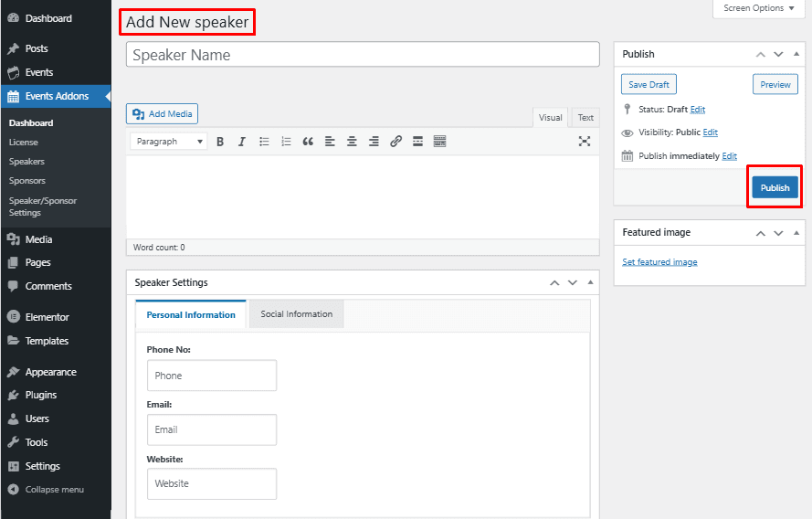Toggle bold formatting in the editor toolbar
This screenshot has height=519, width=812.
pos(220,142)
